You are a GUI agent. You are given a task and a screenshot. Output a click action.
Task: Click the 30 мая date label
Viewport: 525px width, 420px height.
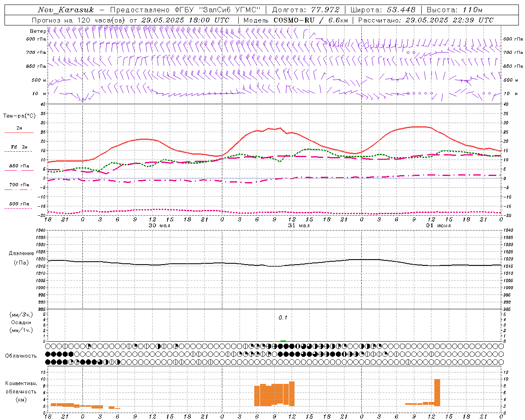click(159, 225)
